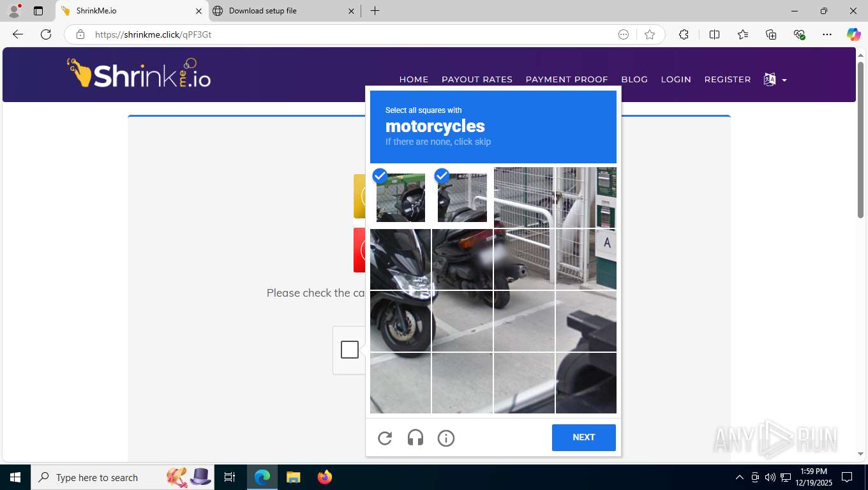Select the tile with scooter front headlight
The image size is (868, 490).
pos(401,260)
